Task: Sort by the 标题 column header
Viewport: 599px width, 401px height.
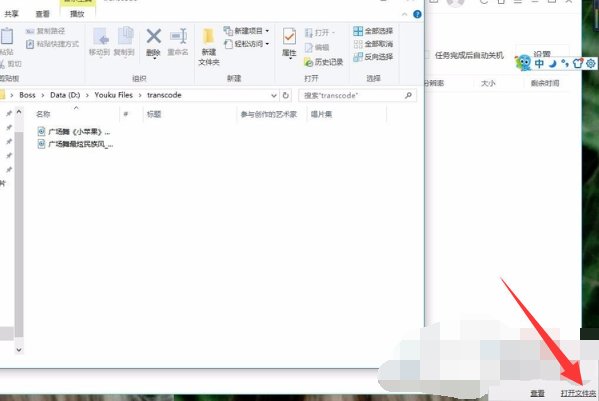Action: (x=154, y=114)
